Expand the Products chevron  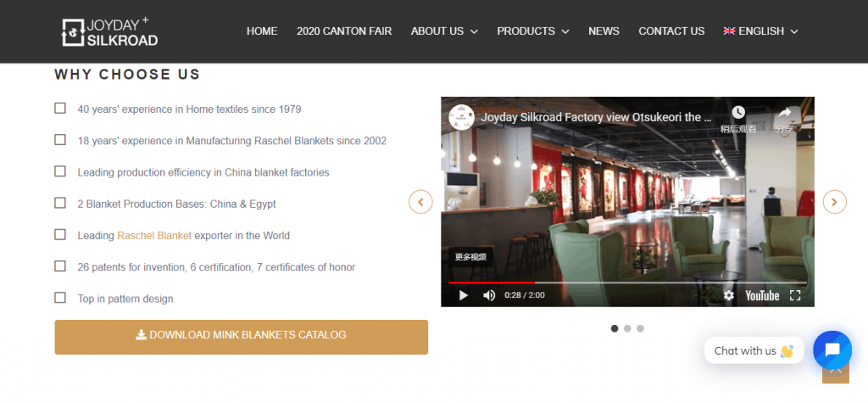(x=565, y=31)
